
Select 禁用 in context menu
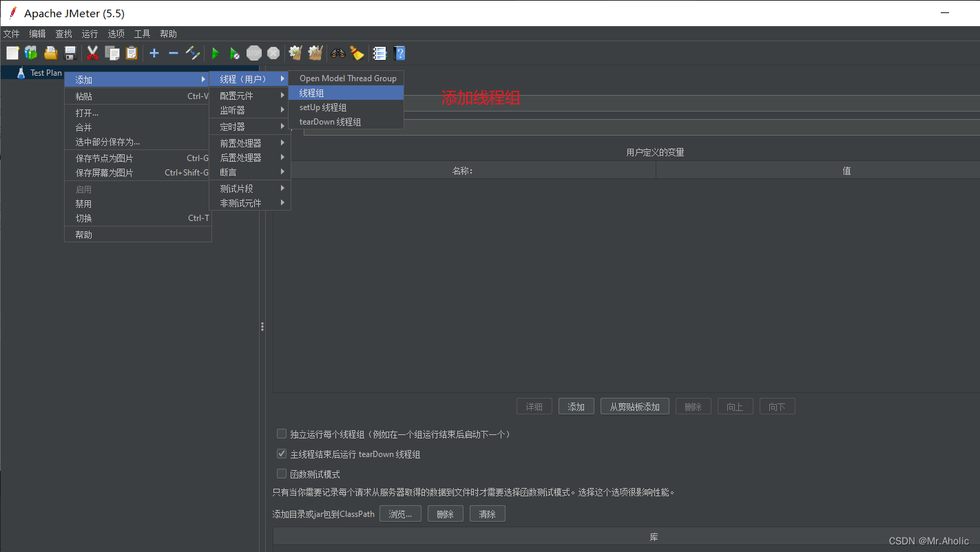(x=138, y=204)
